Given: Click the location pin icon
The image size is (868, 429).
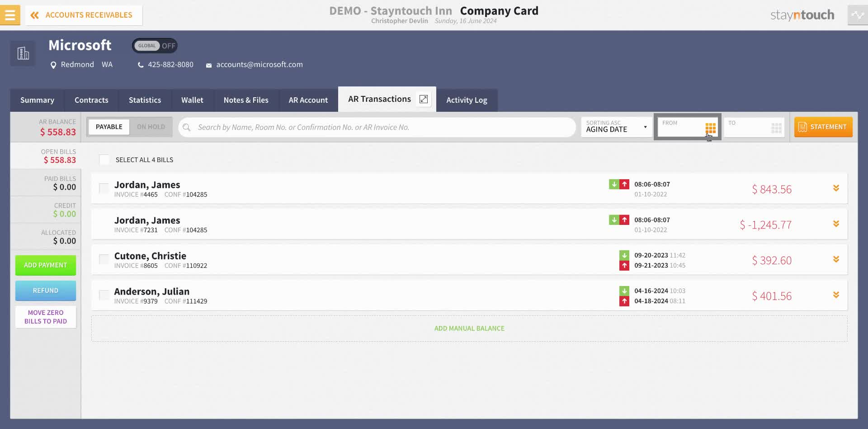Looking at the screenshot, I should coord(53,65).
